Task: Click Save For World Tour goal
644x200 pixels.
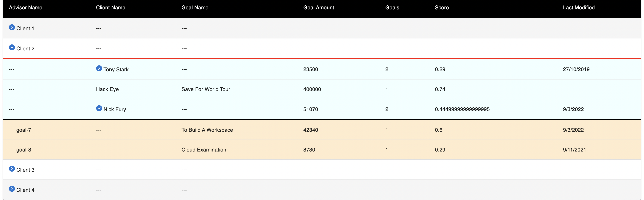Action: click(x=206, y=89)
